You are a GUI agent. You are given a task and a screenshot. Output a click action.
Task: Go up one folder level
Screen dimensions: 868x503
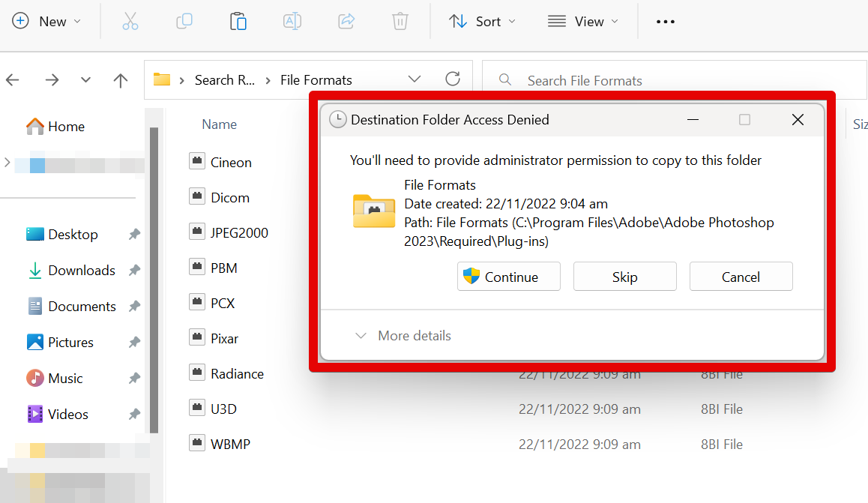(x=121, y=80)
